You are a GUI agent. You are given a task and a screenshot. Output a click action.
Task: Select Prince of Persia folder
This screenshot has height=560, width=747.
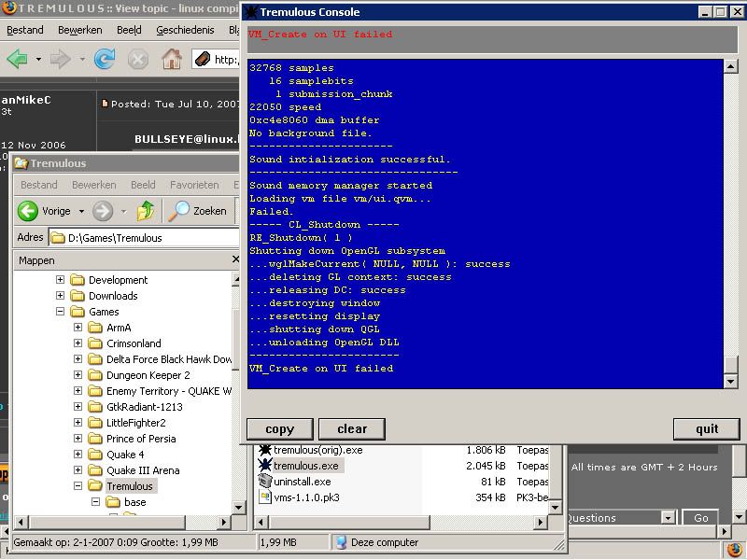[x=141, y=439]
